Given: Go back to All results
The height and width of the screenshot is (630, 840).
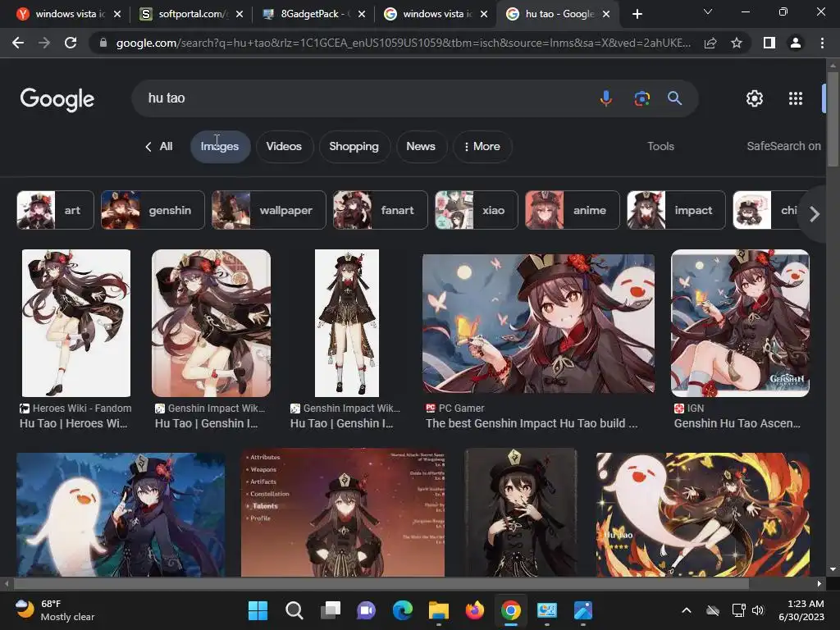Looking at the screenshot, I should [158, 146].
